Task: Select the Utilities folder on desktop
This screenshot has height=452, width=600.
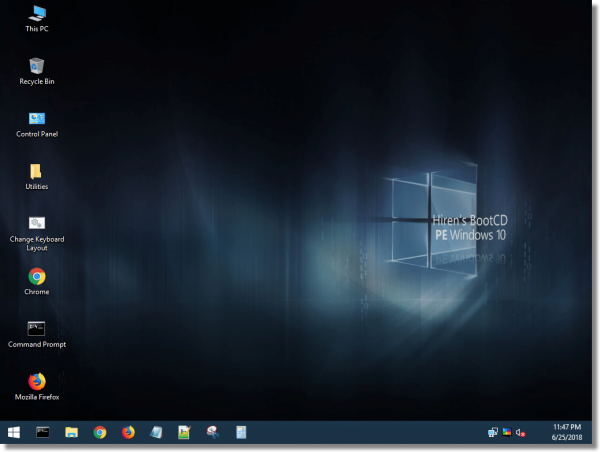Action: (36, 176)
